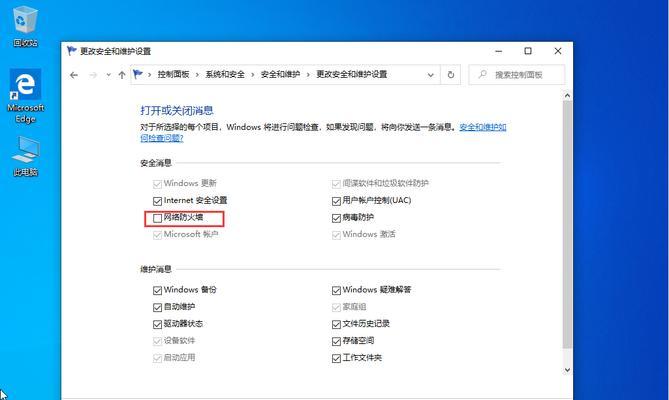The height and width of the screenshot is (400, 669).
Task: Open the recent locations dropdown chevron
Action: [108, 75]
